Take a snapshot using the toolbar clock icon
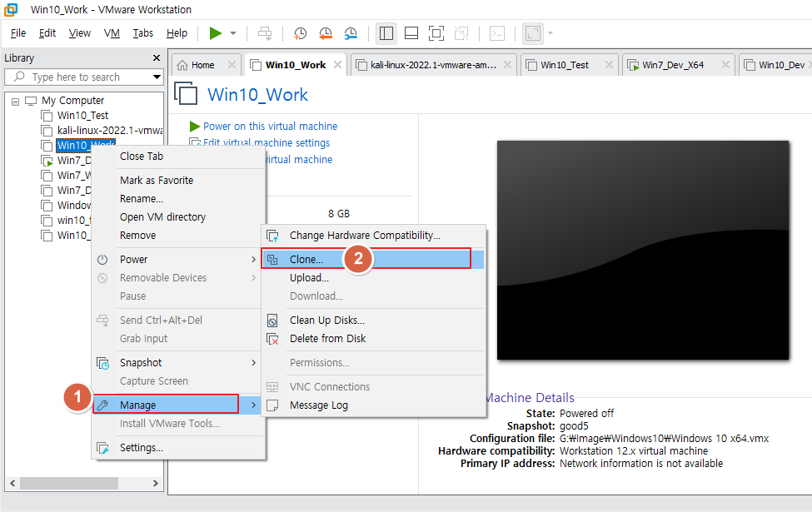Screen dimensions: 812x512 point(300,33)
